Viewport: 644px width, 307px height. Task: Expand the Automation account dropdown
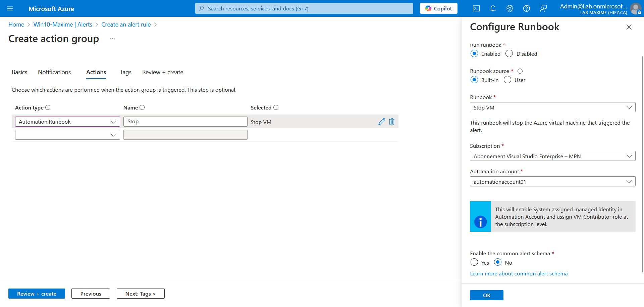(x=552, y=182)
